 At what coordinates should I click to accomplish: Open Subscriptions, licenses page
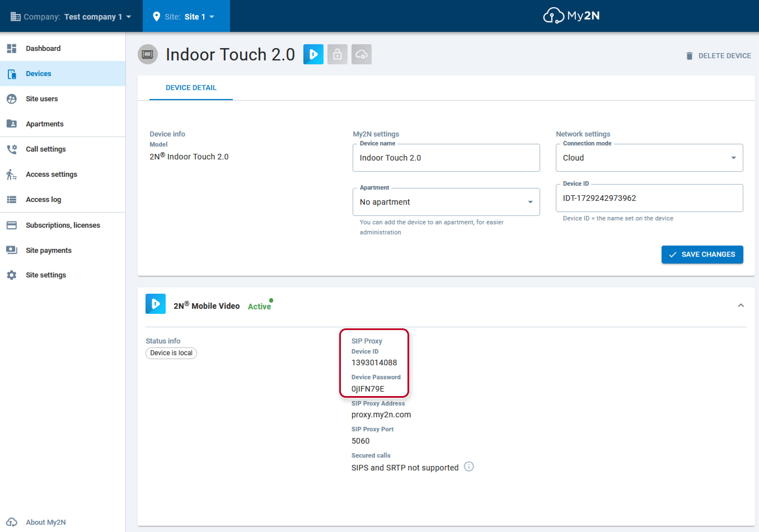point(63,225)
